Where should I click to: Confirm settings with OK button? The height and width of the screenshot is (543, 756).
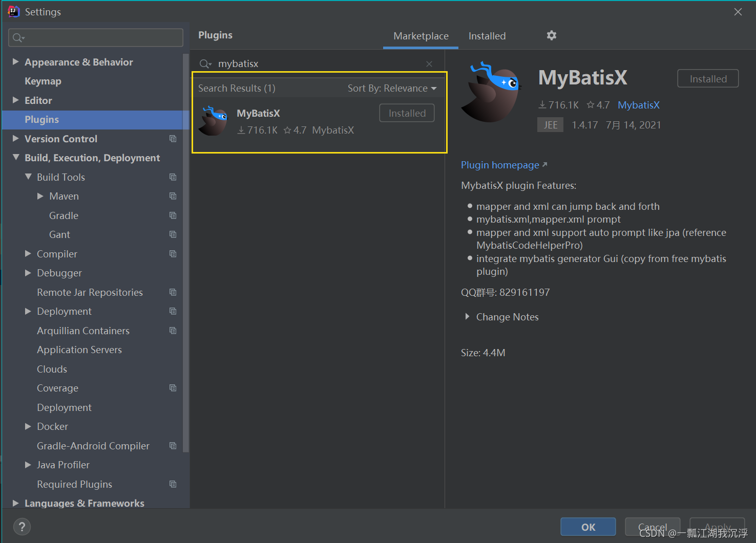click(588, 527)
